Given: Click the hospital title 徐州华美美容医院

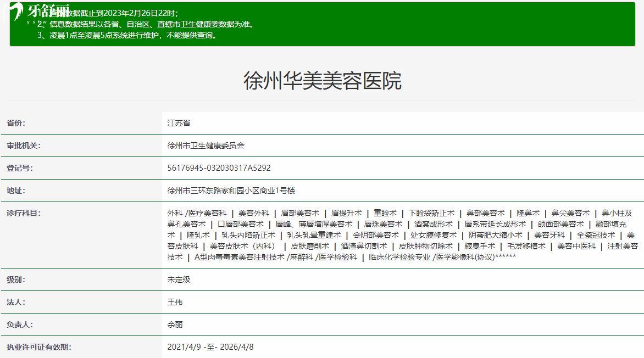Looking at the screenshot, I should coord(323,81).
